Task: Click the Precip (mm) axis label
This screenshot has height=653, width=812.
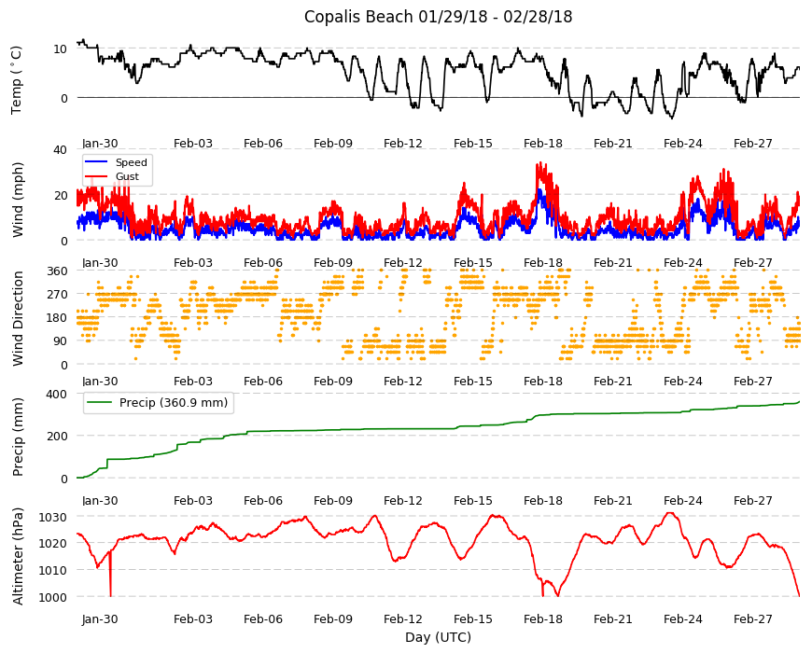Action: [x=18, y=437]
